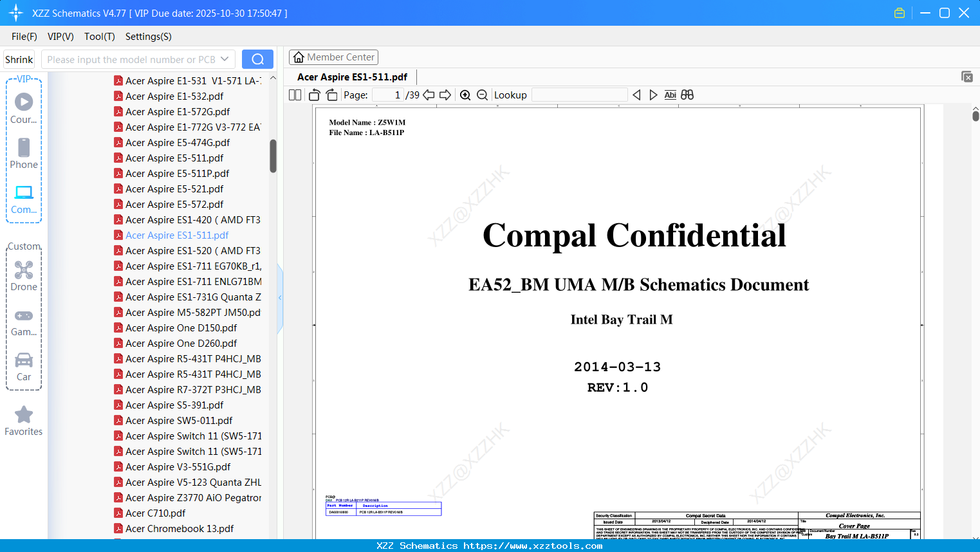Zoom in on the schematic

[x=465, y=95]
